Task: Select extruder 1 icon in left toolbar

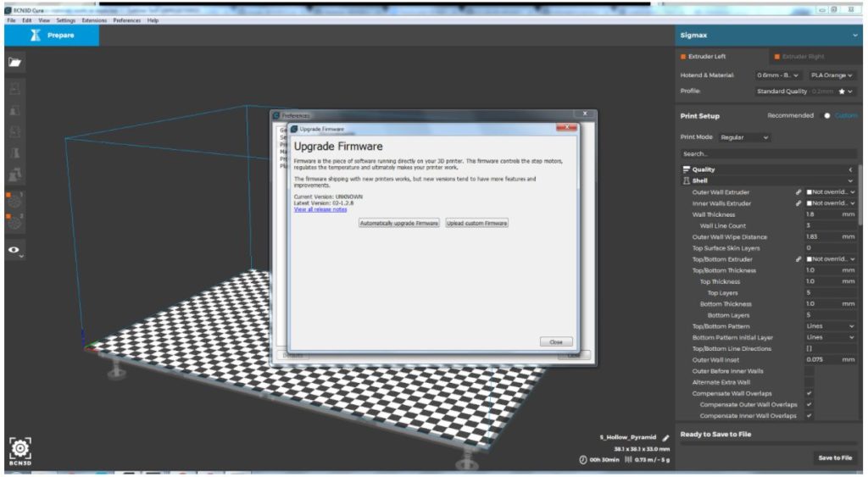Action: click(x=14, y=200)
